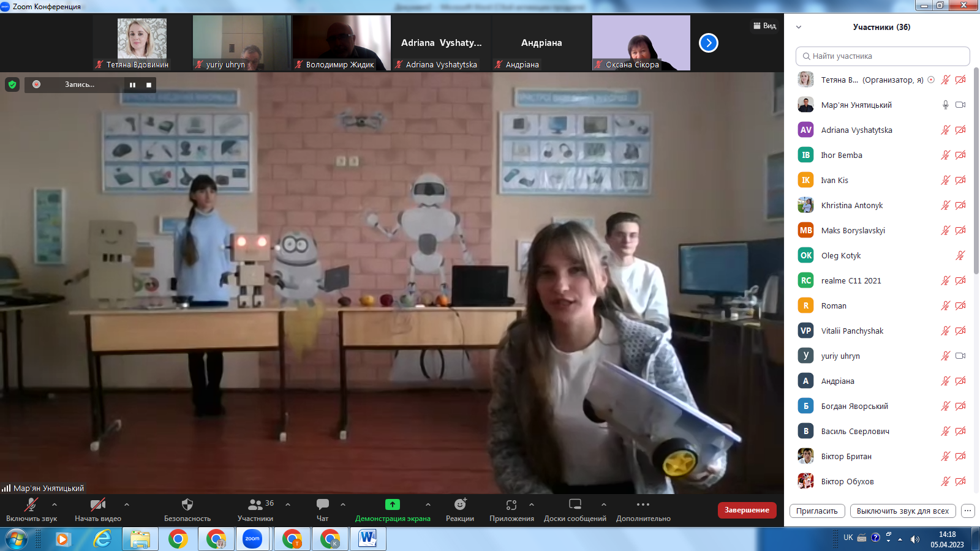This screenshot has width=980, height=551.
Task: Select Ihor Bemba in participants list
Action: (842, 156)
